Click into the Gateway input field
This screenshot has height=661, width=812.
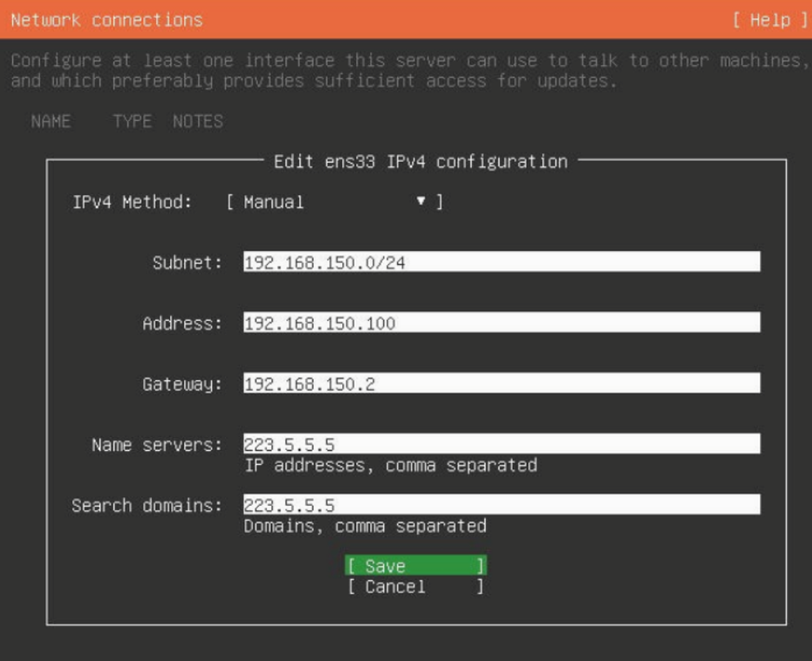pos(502,383)
